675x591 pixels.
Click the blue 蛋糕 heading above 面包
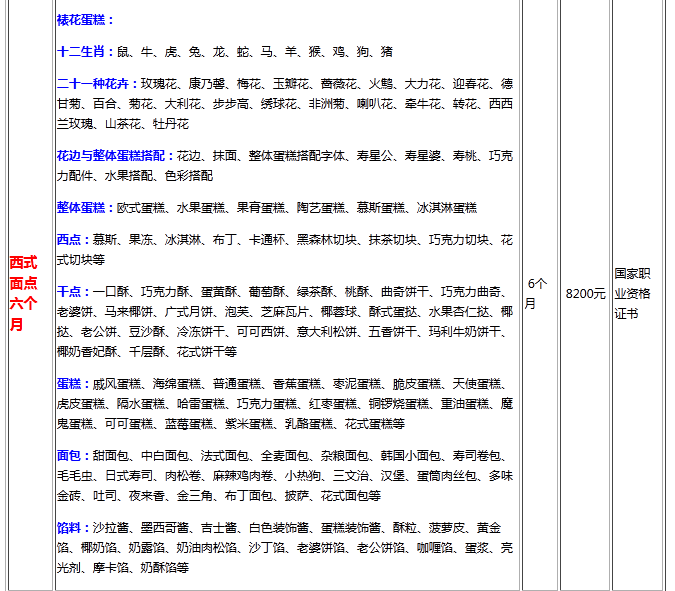(x=71, y=384)
